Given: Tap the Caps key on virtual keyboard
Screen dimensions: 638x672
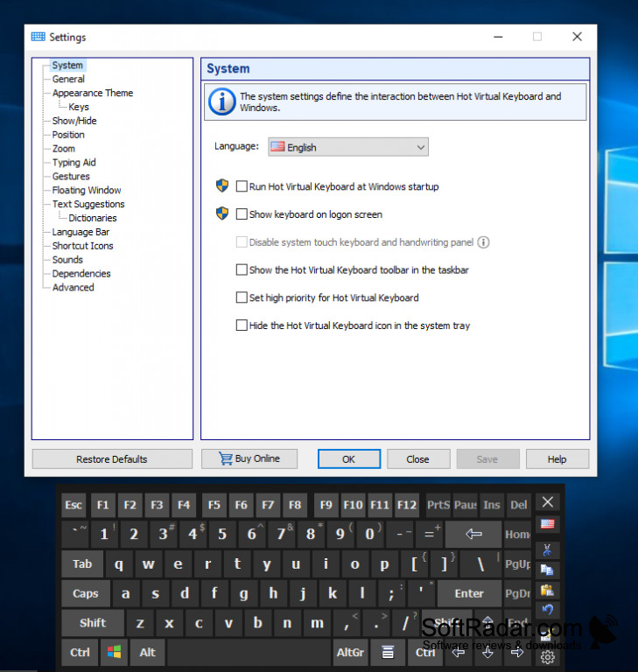Looking at the screenshot, I should (85, 593).
